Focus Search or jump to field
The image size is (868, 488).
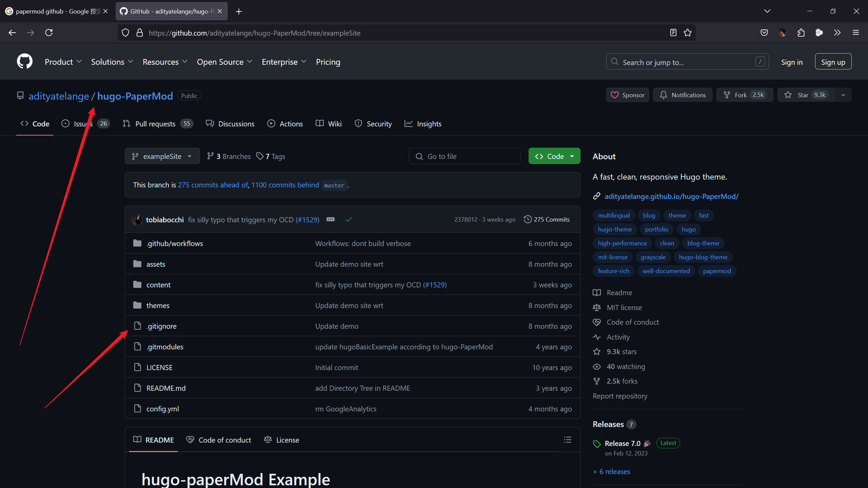pyautogui.click(x=687, y=62)
